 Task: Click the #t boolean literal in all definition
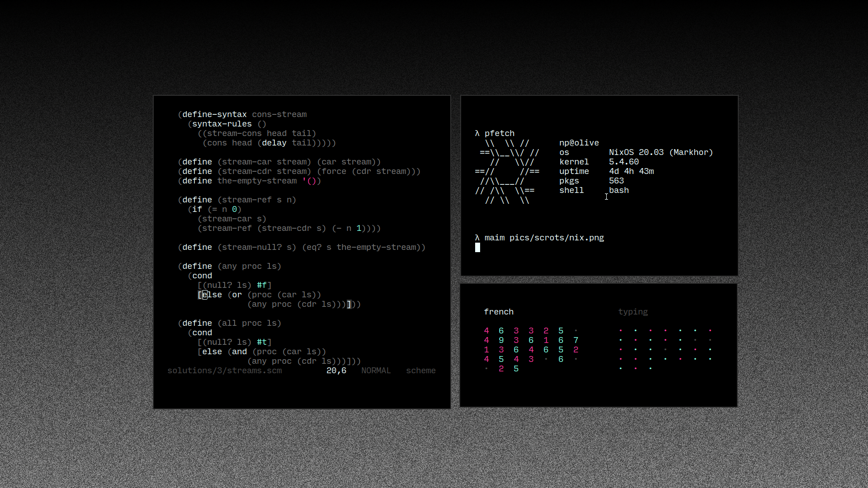pyautogui.click(x=262, y=342)
